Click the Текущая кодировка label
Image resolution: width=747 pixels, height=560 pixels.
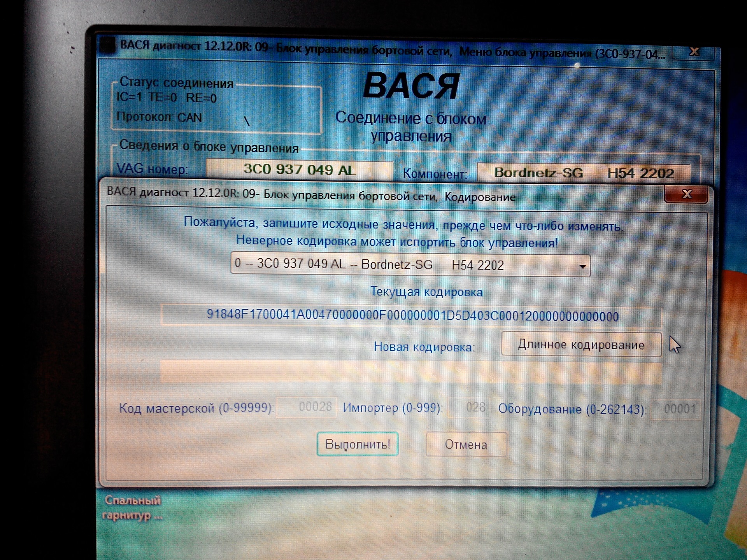click(x=426, y=292)
